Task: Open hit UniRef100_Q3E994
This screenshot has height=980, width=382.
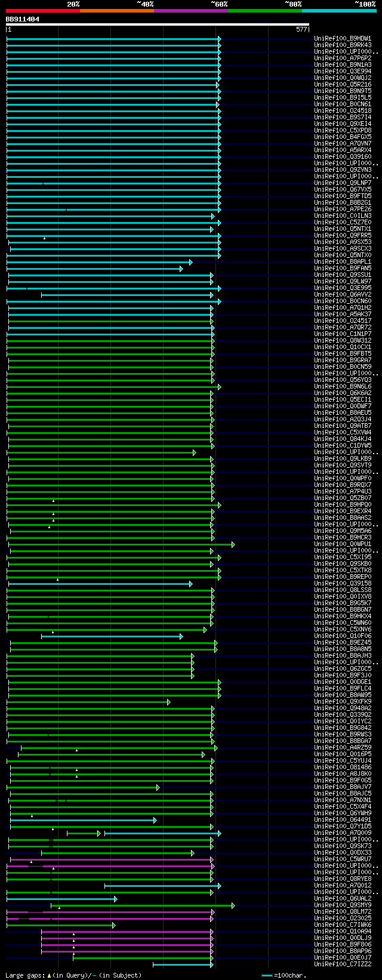Action: (x=343, y=72)
